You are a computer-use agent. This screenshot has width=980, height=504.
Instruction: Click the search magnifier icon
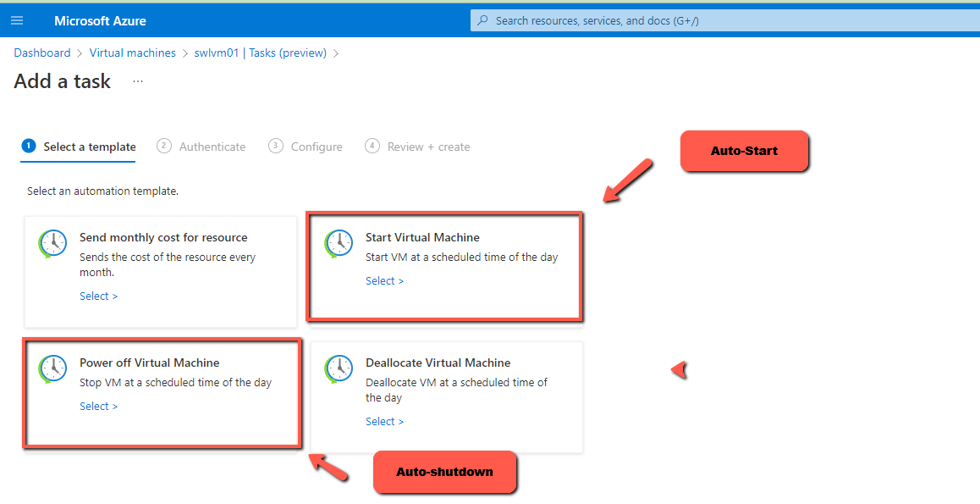[x=482, y=20]
